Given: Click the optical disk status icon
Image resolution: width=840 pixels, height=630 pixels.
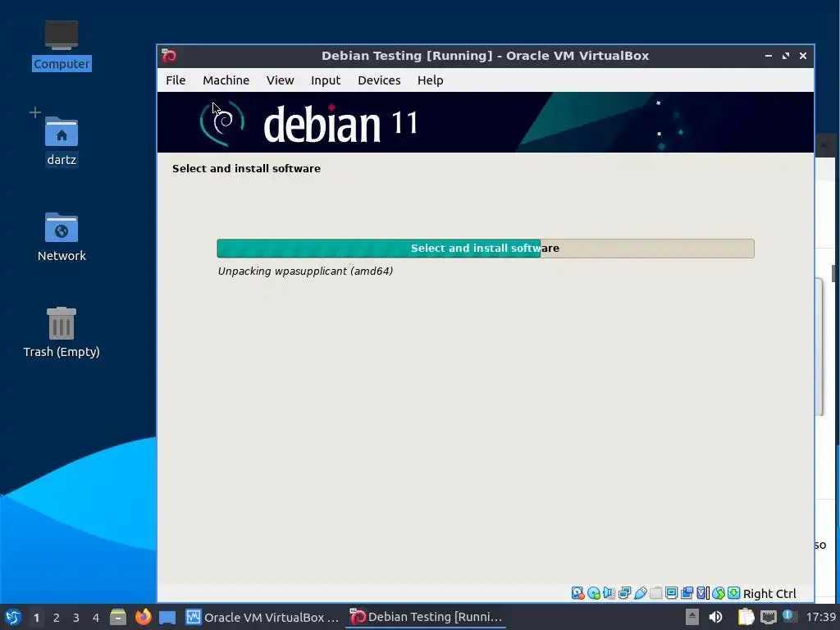Looking at the screenshot, I should coord(594,593).
